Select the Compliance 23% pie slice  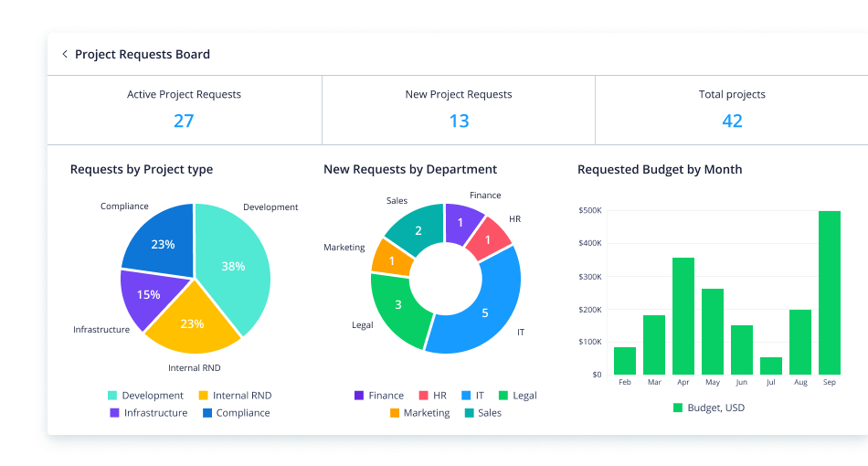click(164, 244)
